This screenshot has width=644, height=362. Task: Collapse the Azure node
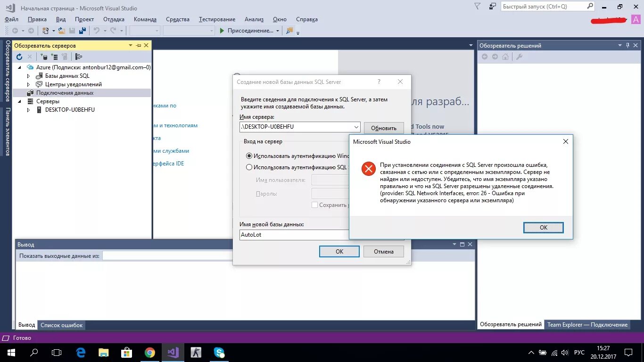pyautogui.click(x=20, y=67)
